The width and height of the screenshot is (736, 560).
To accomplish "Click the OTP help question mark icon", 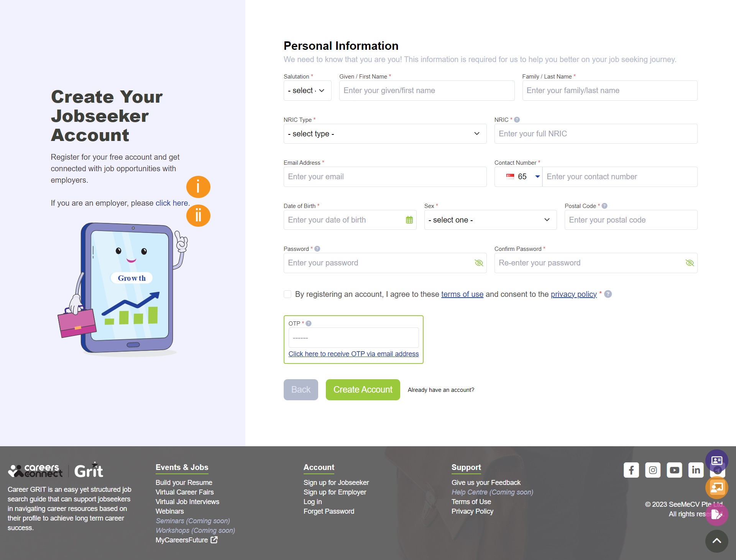I will pos(309,323).
